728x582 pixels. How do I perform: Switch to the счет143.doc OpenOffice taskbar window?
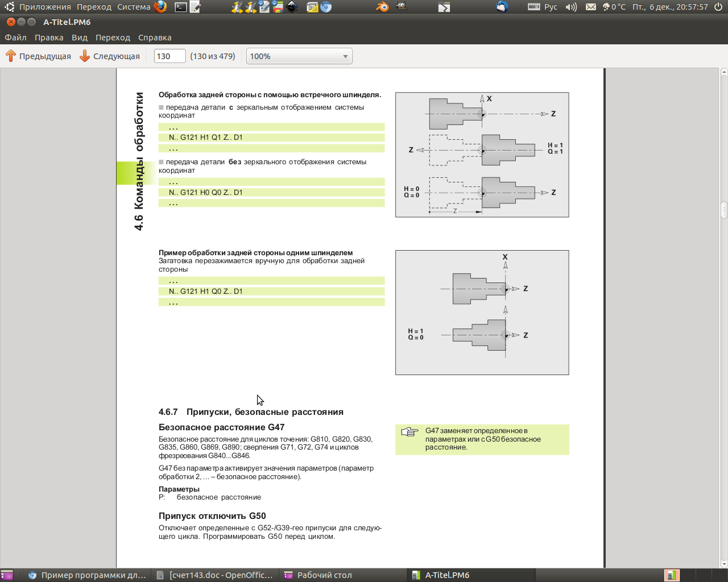[215, 575]
